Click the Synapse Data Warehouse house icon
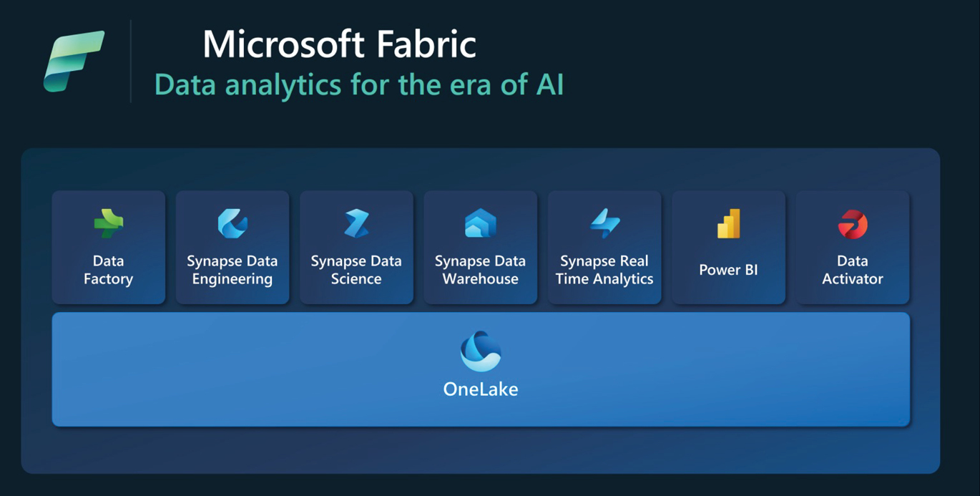This screenshot has width=980, height=496. point(481,223)
